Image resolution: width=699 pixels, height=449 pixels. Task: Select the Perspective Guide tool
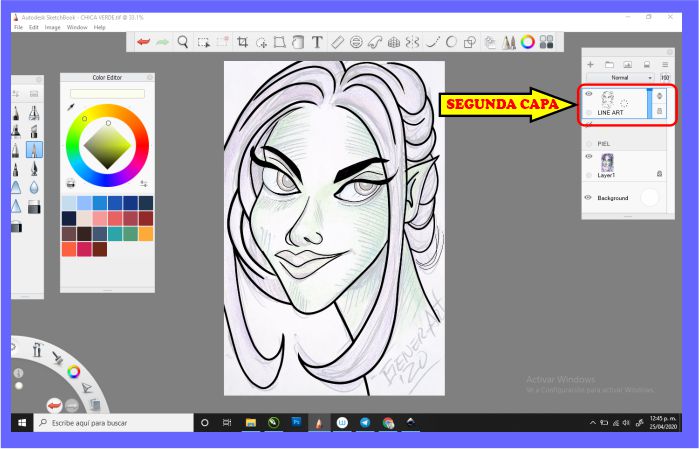click(x=394, y=42)
